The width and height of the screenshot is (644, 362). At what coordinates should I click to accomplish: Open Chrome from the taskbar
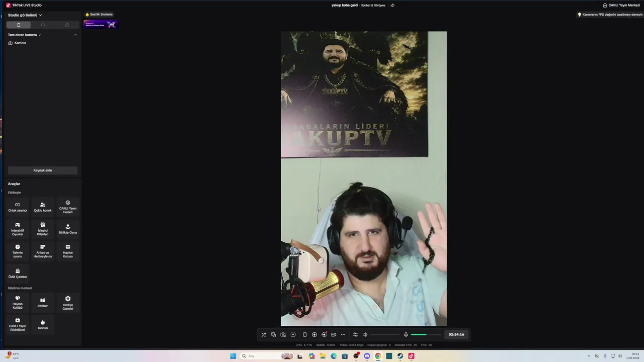[x=378, y=356]
